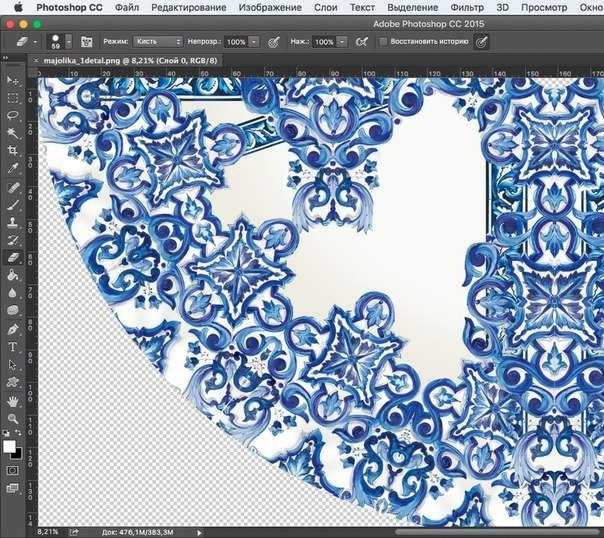Image resolution: width=604 pixels, height=538 pixels.
Task: Toggle pressure for opacity
Action: coord(273,42)
